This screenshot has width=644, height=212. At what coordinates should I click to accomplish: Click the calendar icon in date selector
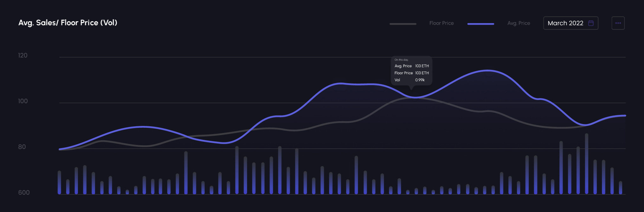[x=591, y=23]
